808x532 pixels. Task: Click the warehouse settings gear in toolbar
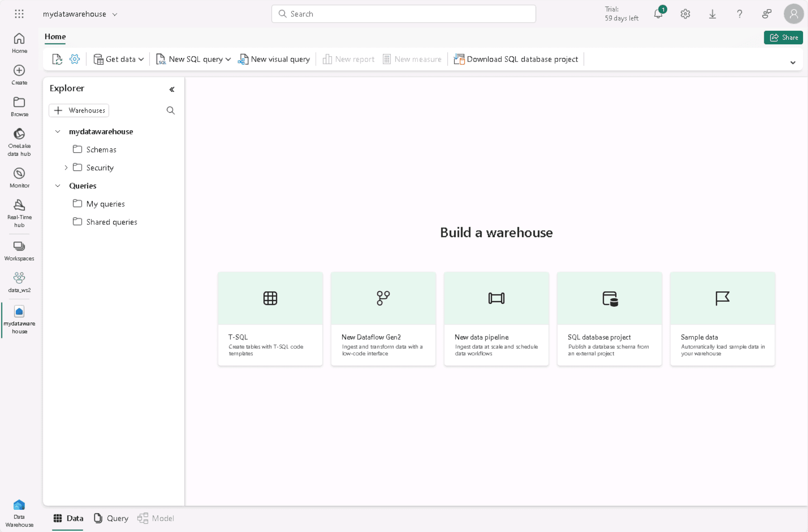tap(75, 59)
